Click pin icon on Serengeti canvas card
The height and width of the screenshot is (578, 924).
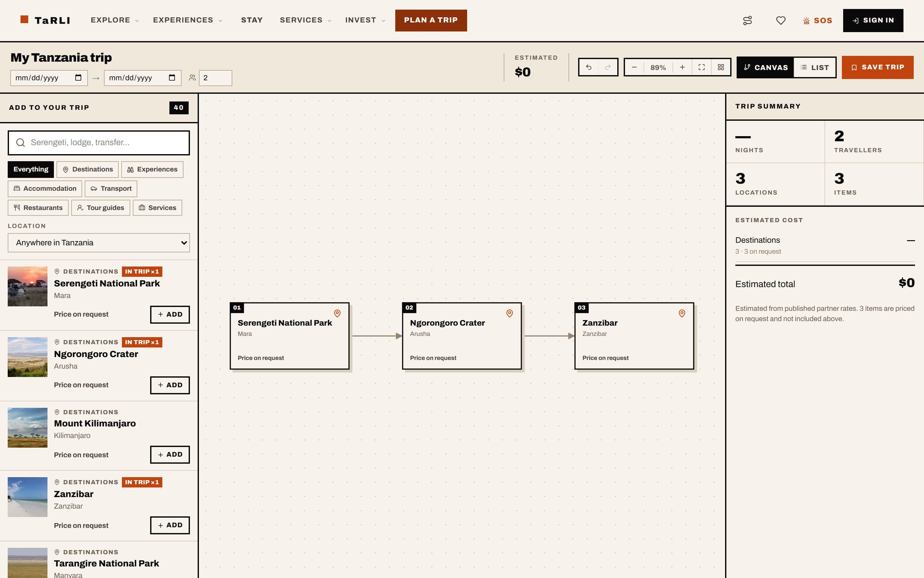click(x=337, y=313)
